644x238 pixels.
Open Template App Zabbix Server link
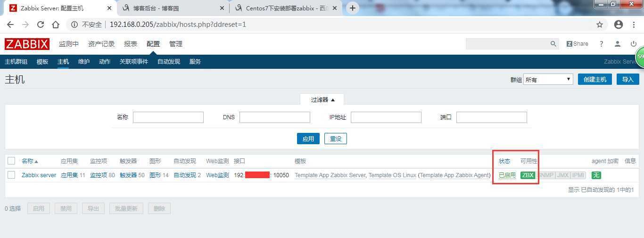[330, 175]
